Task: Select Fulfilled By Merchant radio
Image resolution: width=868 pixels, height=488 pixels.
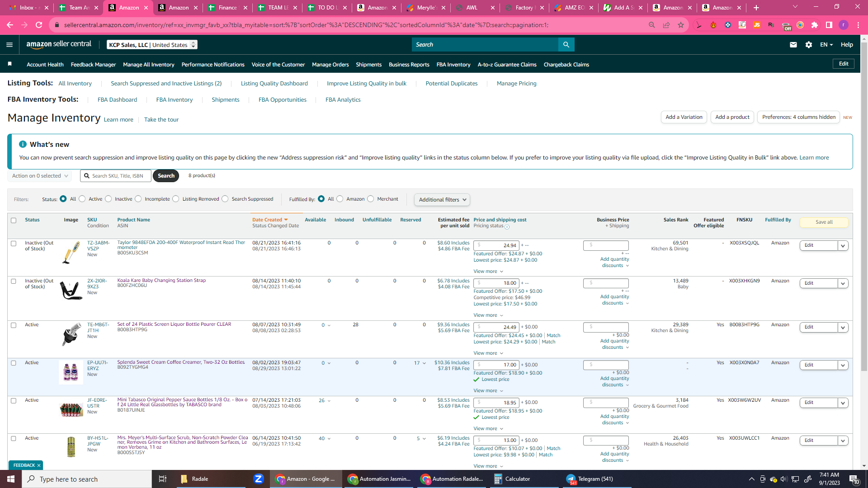Action: tap(371, 199)
